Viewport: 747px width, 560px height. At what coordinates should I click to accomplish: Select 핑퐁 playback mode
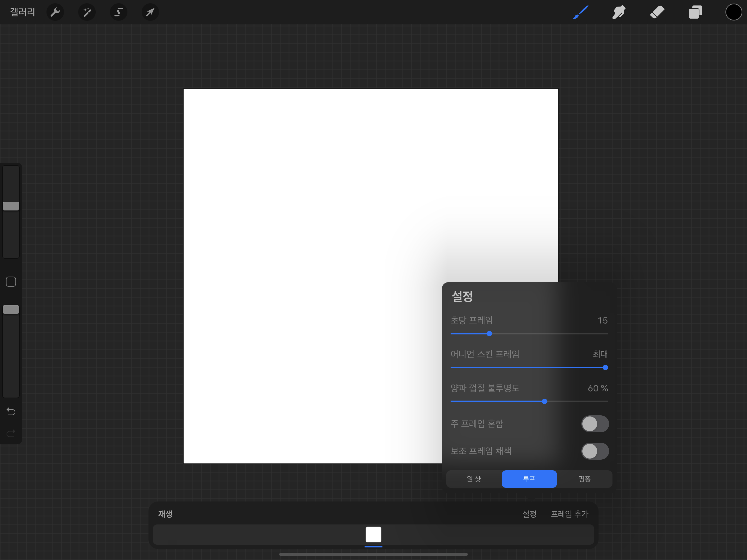[584, 479]
